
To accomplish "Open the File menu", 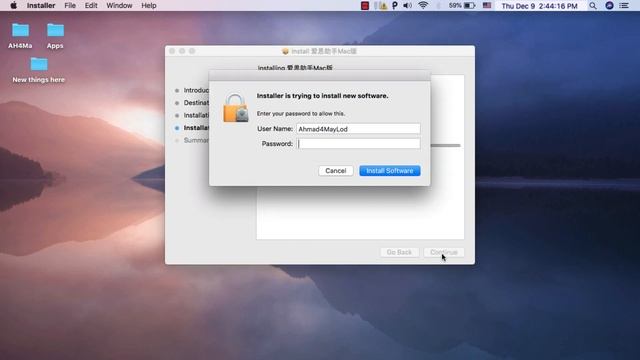I will pyautogui.click(x=70, y=5).
